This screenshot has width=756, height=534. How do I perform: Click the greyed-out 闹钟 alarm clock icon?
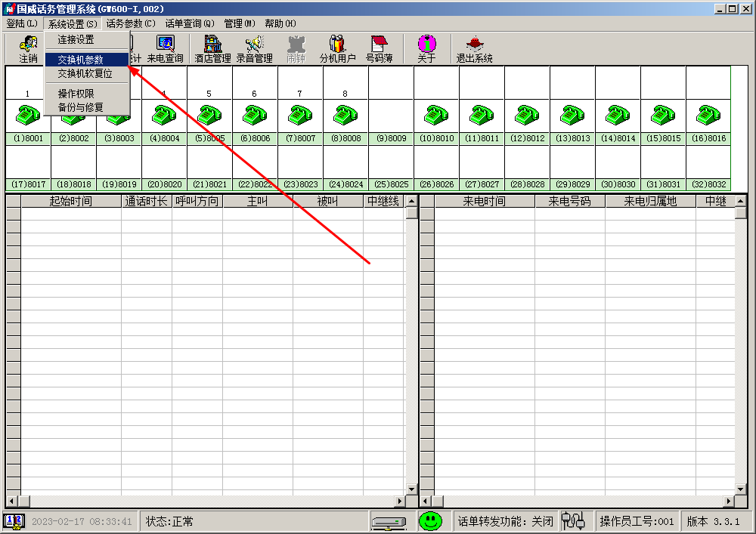[296, 49]
